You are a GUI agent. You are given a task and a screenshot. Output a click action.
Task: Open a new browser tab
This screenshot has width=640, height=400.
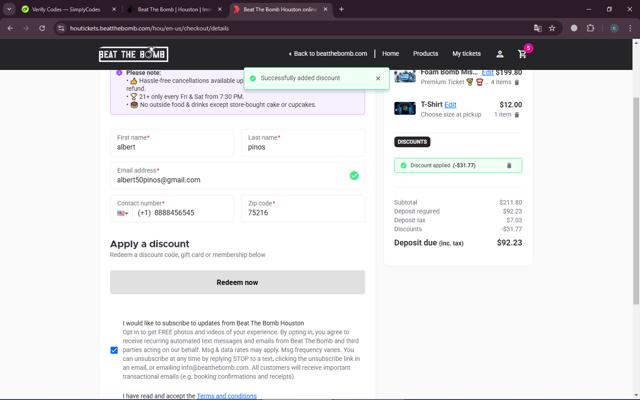tap(341, 9)
